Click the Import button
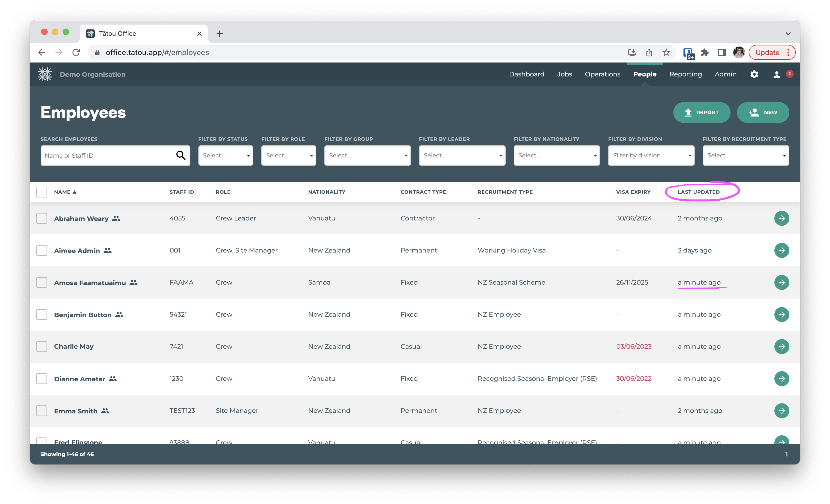Screen dimensions: 830x504 (x=701, y=113)
